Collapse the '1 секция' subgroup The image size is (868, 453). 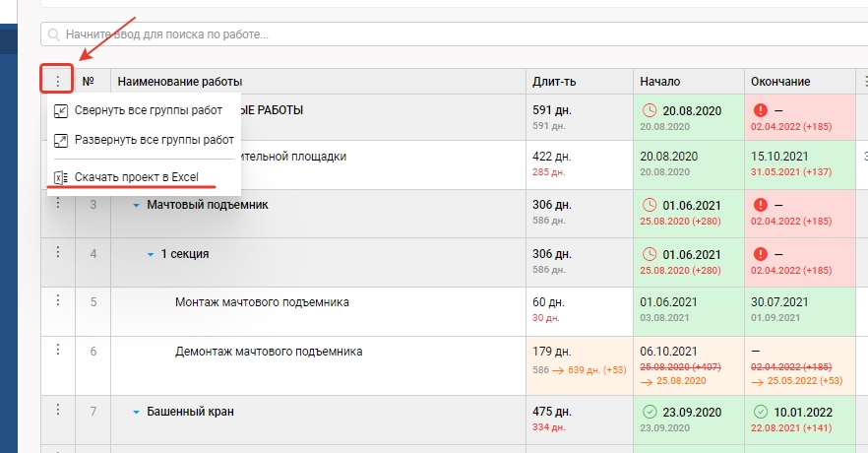151,254
